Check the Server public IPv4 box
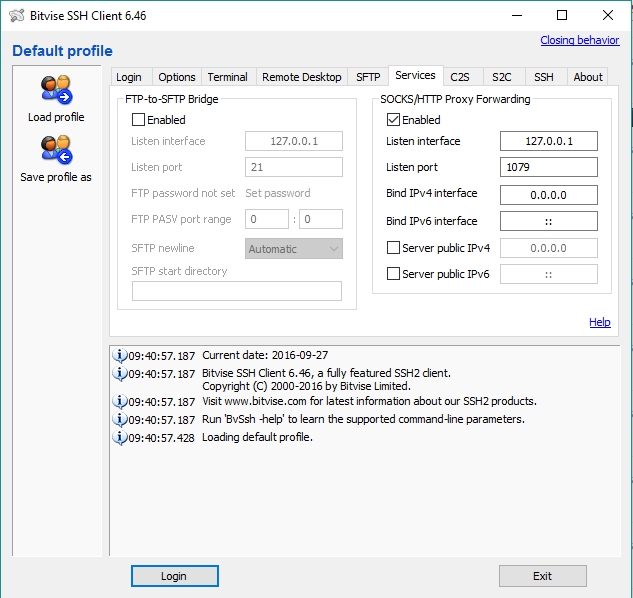The width and height of the screenshot is (633, 598). coord(393,248)
